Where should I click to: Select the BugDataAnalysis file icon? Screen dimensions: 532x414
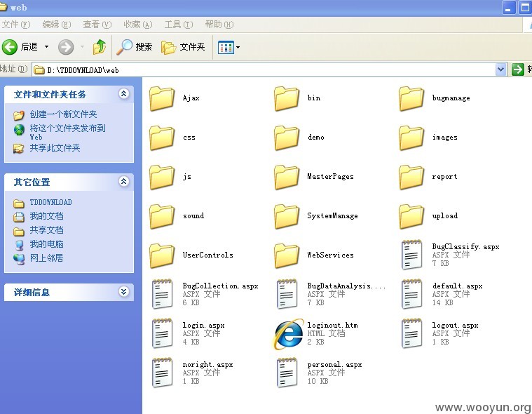point(287,294)
